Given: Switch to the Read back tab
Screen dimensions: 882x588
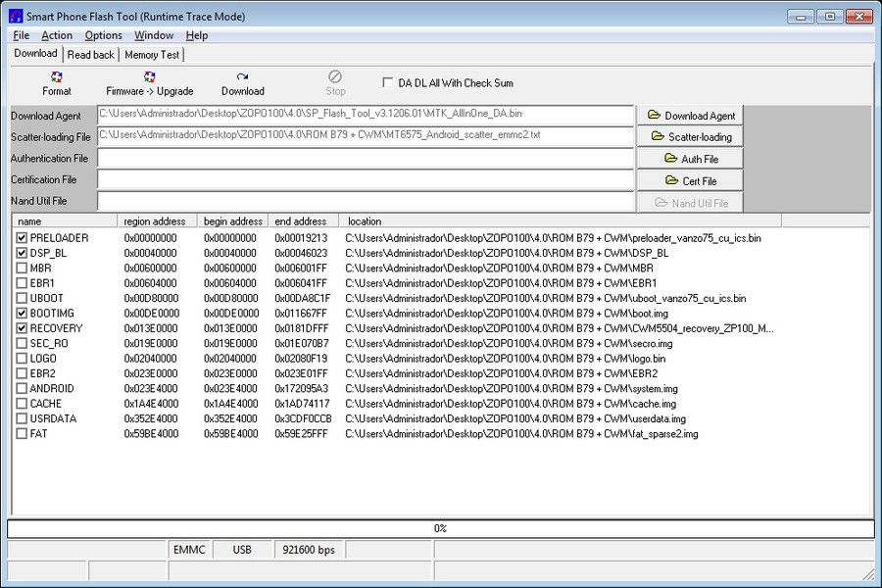Looking at the screenshot, I should (x=90, y=55).
